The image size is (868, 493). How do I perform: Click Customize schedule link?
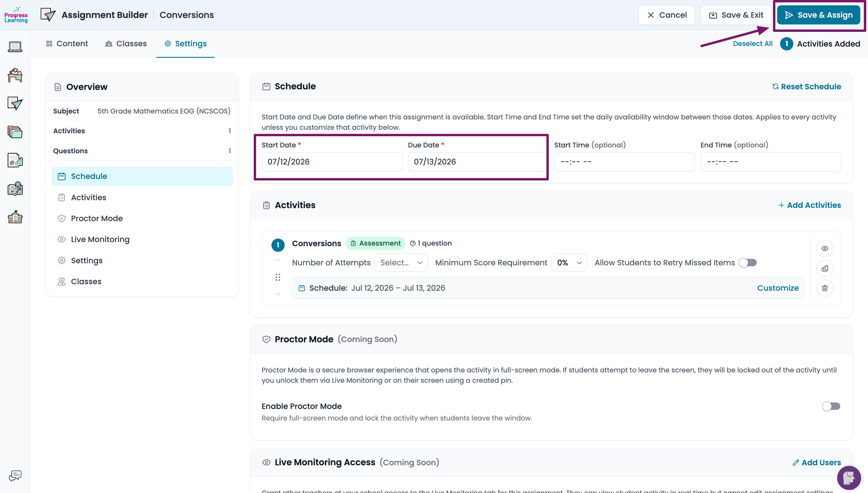click(x=778, y=288)
